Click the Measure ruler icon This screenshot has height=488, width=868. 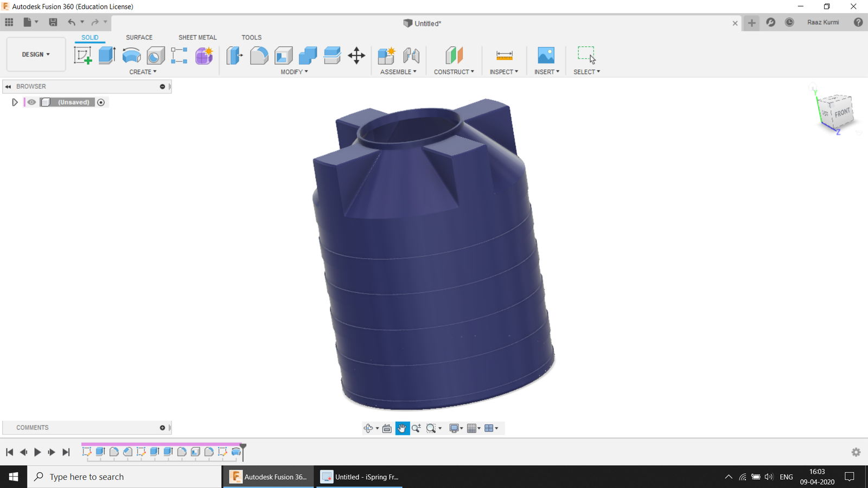[x=505, y=55]
